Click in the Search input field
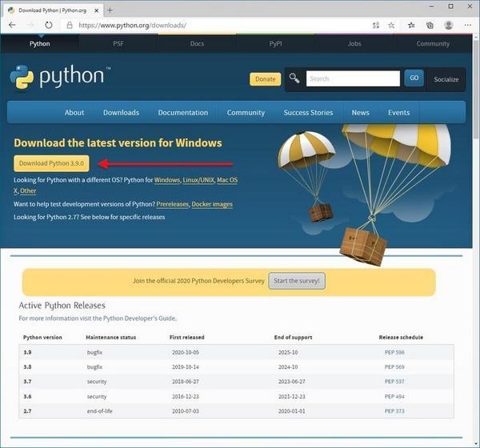480x448 pixels. [353, 78]
